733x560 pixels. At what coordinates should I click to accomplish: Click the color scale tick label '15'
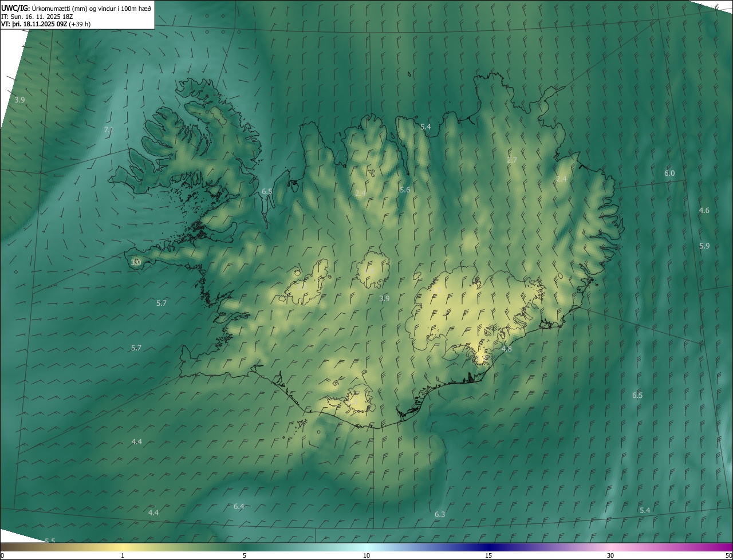coord(488,556)
